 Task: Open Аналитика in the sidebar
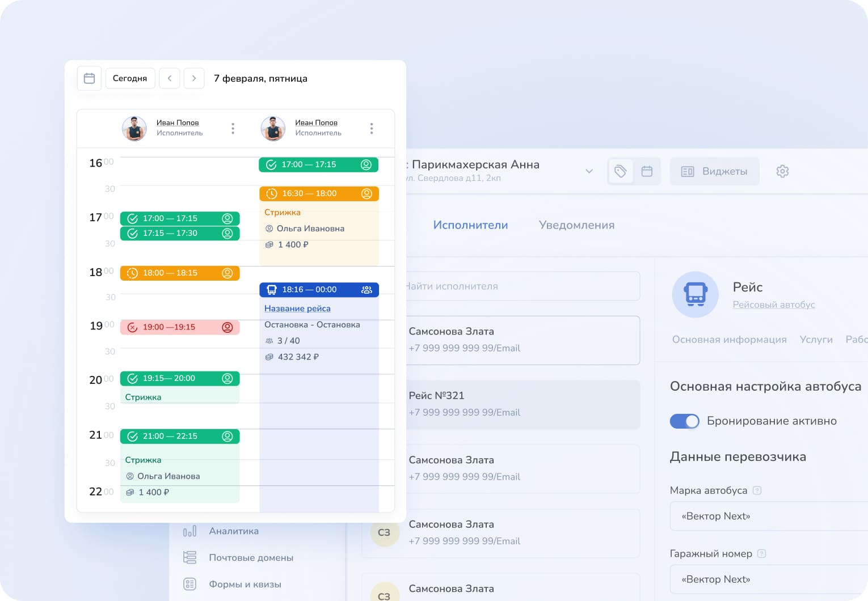[234, 531]
